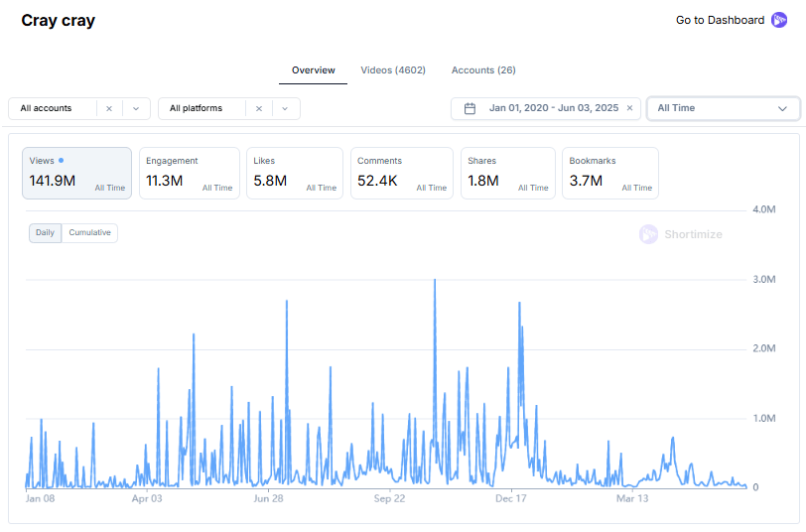Clear the All accounts filter with X
Viewport: 806px width, 532px height.
coord(109,108)
